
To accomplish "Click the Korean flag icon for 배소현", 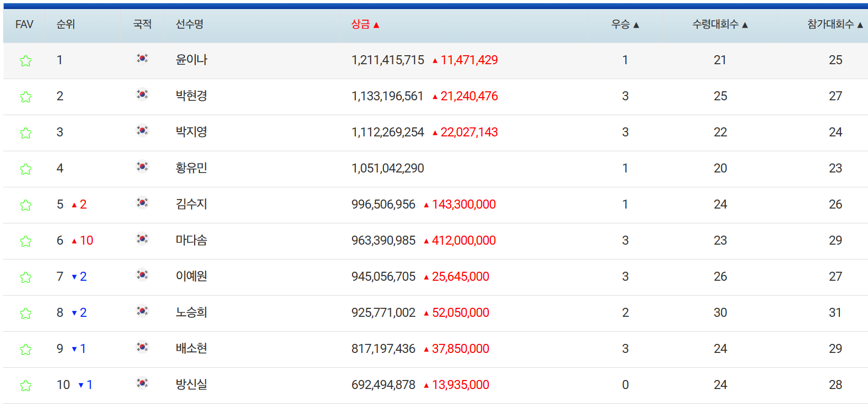I will tap(142, 347).
